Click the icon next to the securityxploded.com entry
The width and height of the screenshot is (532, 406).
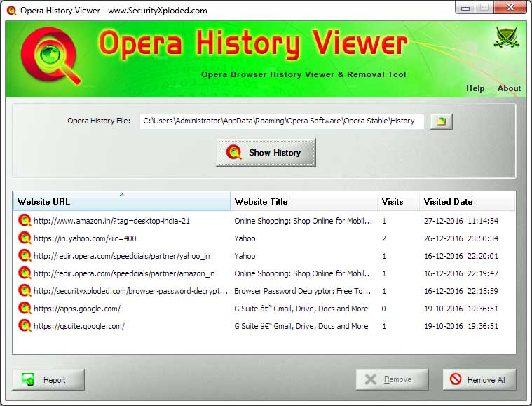coord(25,291)
